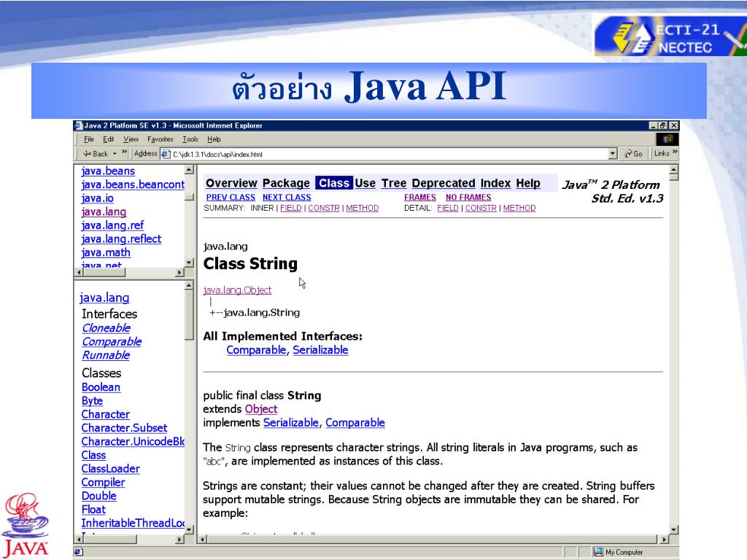The height and width of the screenshot is (560, 747).
Task: Click the Address field with index.html path
Action: tap(390, 154)
